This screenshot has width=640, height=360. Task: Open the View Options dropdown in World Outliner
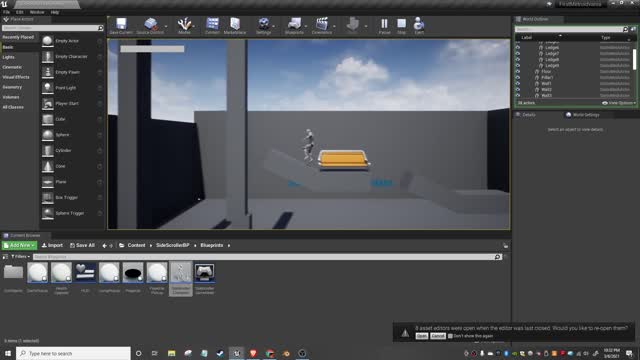(619, 103)
